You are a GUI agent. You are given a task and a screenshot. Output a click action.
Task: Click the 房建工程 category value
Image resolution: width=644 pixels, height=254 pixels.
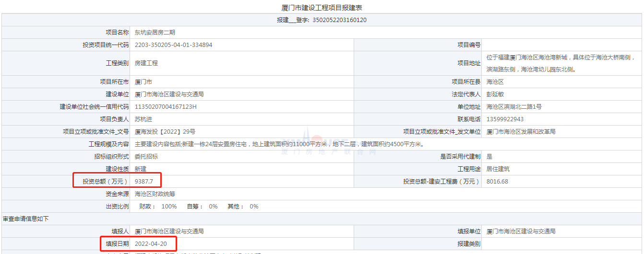pos(146,63)
